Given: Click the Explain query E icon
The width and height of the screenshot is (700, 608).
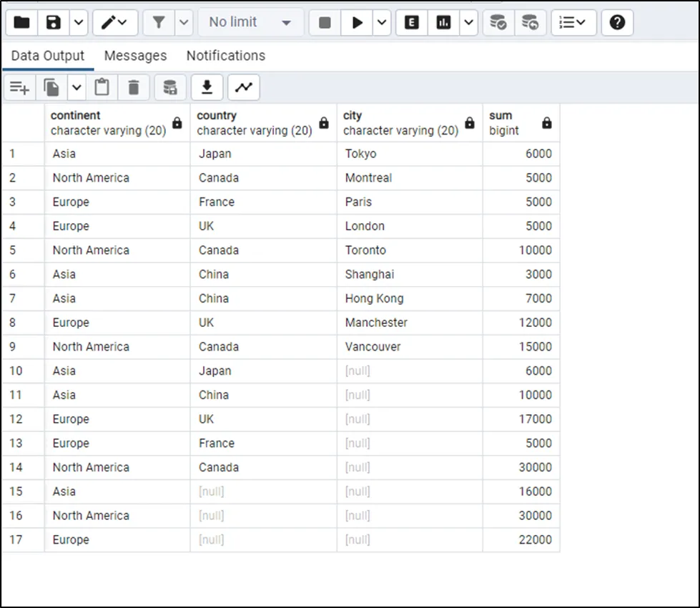Looking at the screenshot, I should [412, 22].
